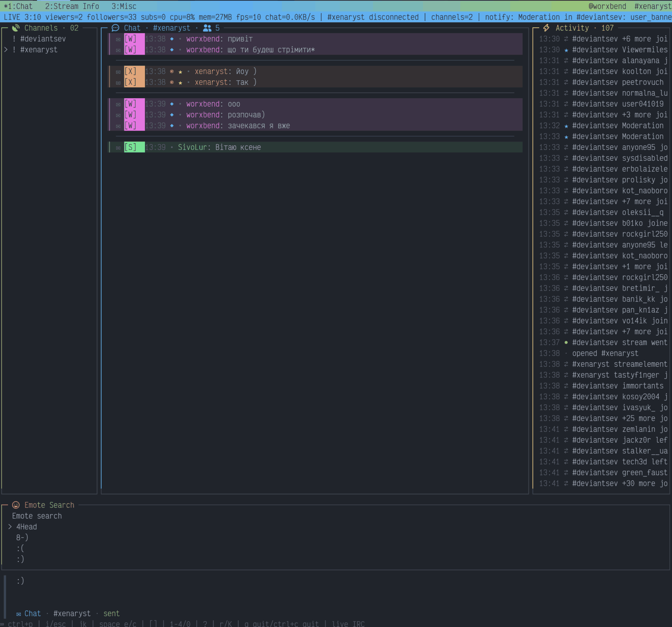Viewport: 672px width, 627px height.
Task: Click '#xenaryst disconnected' status entry
Action: coord(373,17)
